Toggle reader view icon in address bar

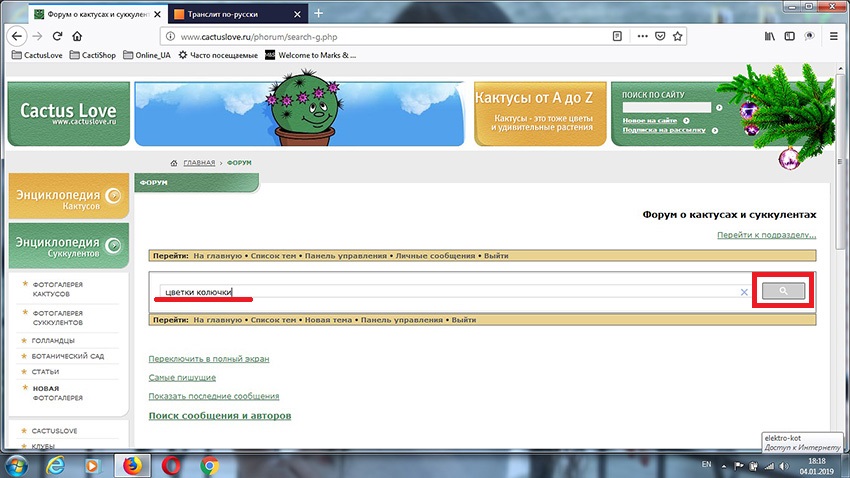[x=617, y=36]
